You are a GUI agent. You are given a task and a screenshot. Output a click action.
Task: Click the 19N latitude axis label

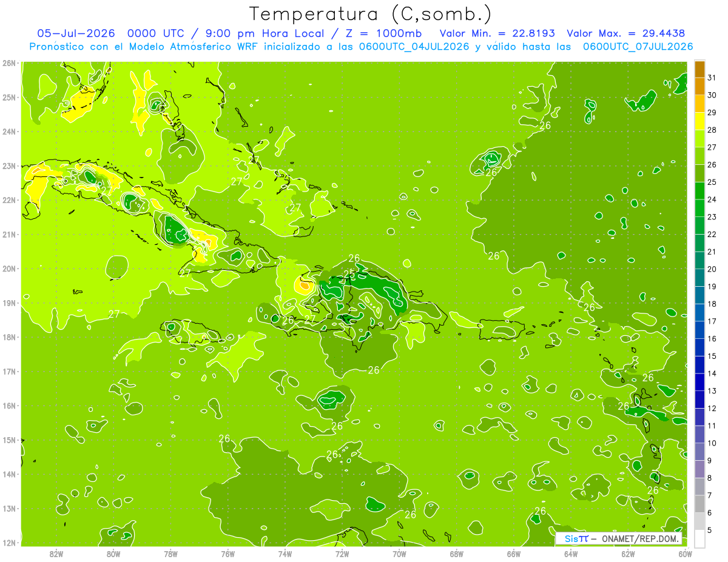(x=9, y=303)
